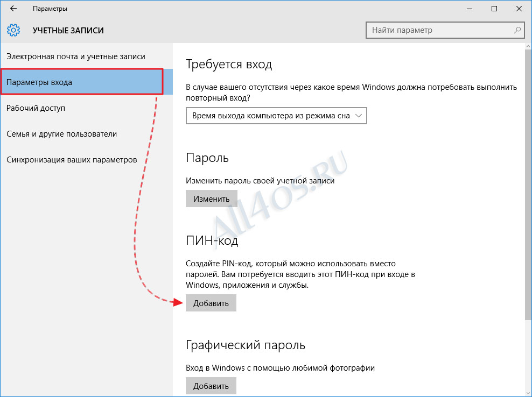Click the Пароль heading
Image resolution: width=532 pixels, height=397 pixels.
(x=207, y=158)
